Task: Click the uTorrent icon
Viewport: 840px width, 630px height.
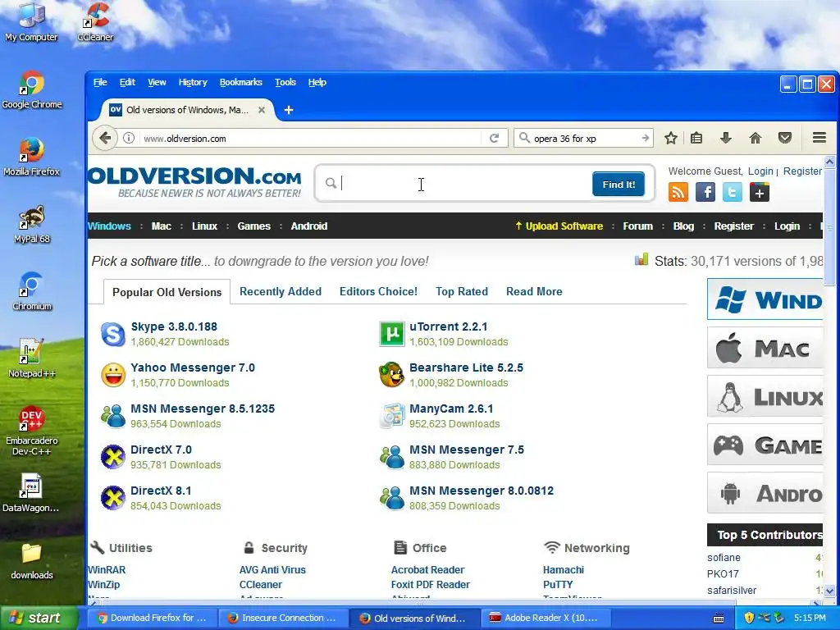Action: click(391, 334)
